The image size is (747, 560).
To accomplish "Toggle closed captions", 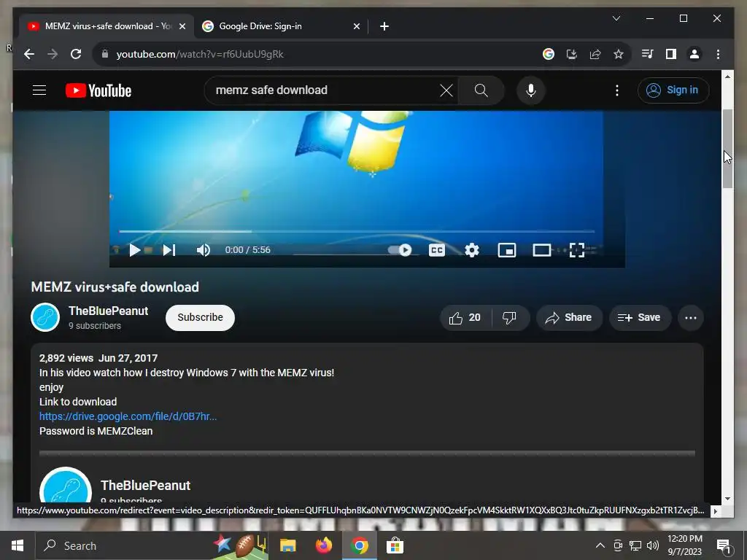I will coord(437,250).
